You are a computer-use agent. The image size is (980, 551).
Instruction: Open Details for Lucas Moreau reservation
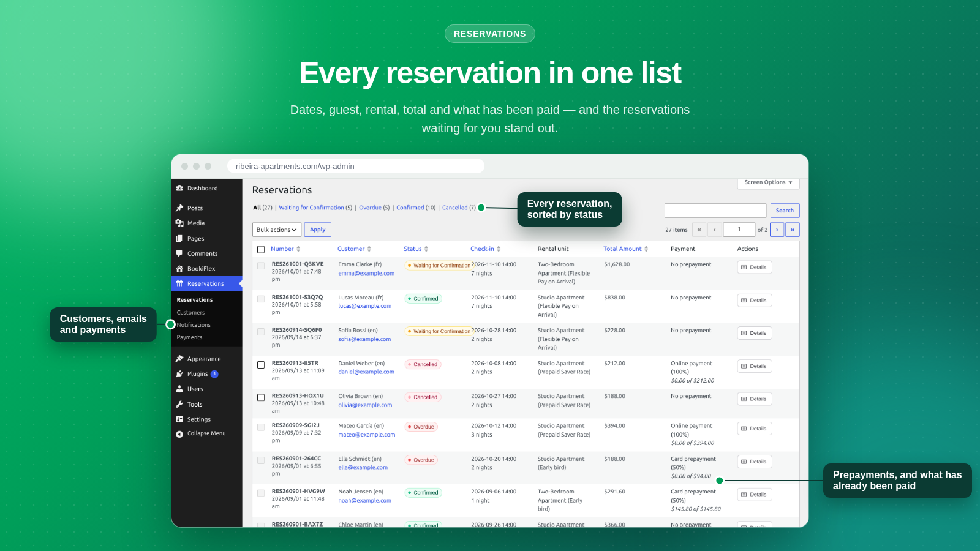click(755, 301)
